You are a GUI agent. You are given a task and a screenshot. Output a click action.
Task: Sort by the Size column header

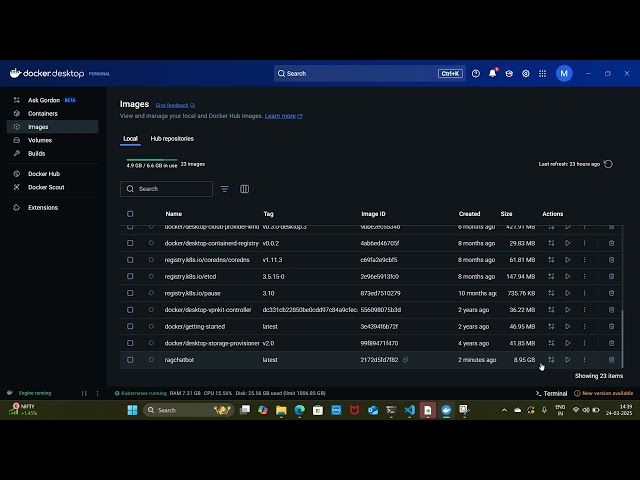[x=507, y=214]
